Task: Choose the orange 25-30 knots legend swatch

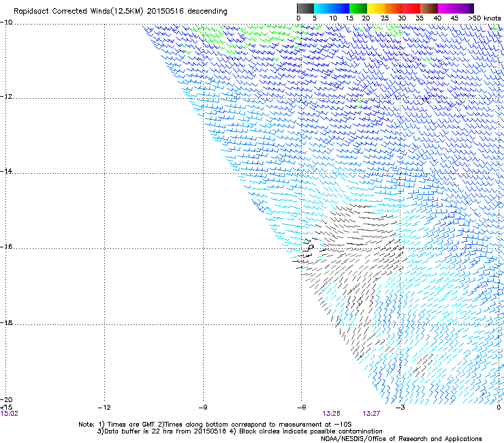Action: click(394, 8)
